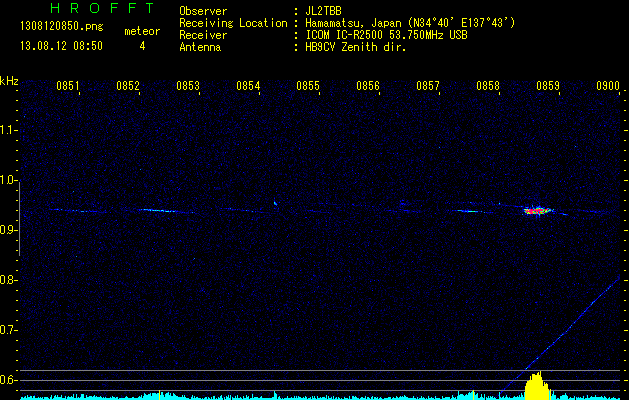
Task: Select the HB9CV Zenith dir. text
Action: tap(356, 47)
